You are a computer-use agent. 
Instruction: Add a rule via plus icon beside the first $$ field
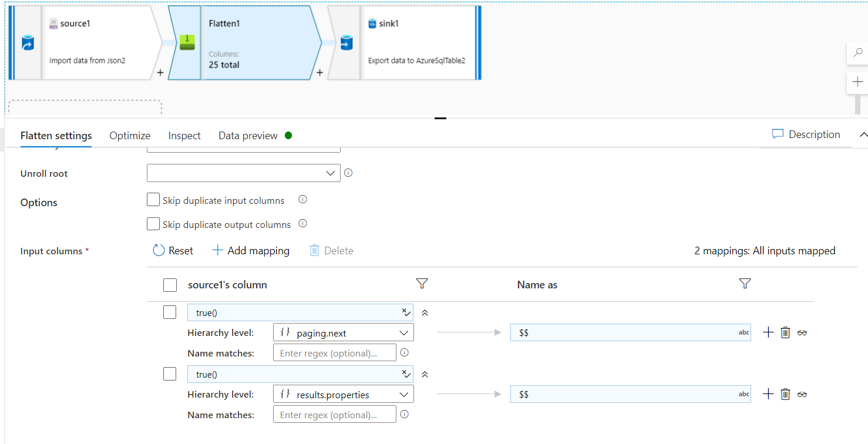pyautogui.click(x=768, y=332)
